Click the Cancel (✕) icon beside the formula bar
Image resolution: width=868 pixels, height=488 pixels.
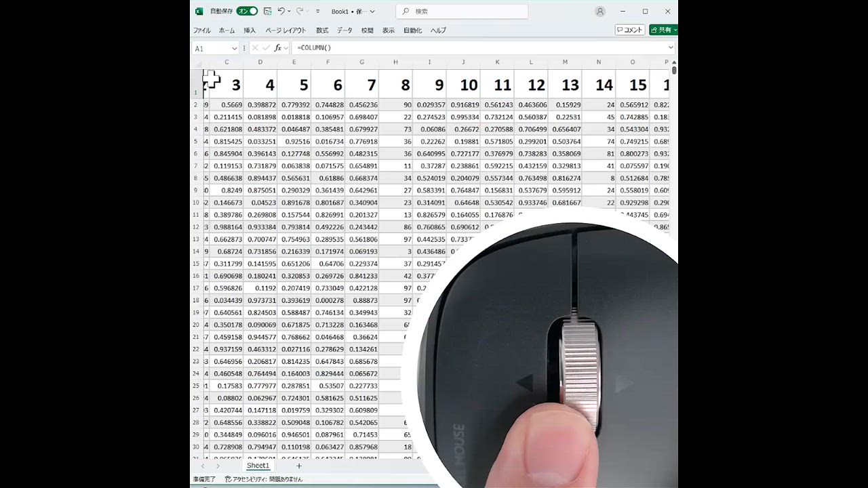255,47
